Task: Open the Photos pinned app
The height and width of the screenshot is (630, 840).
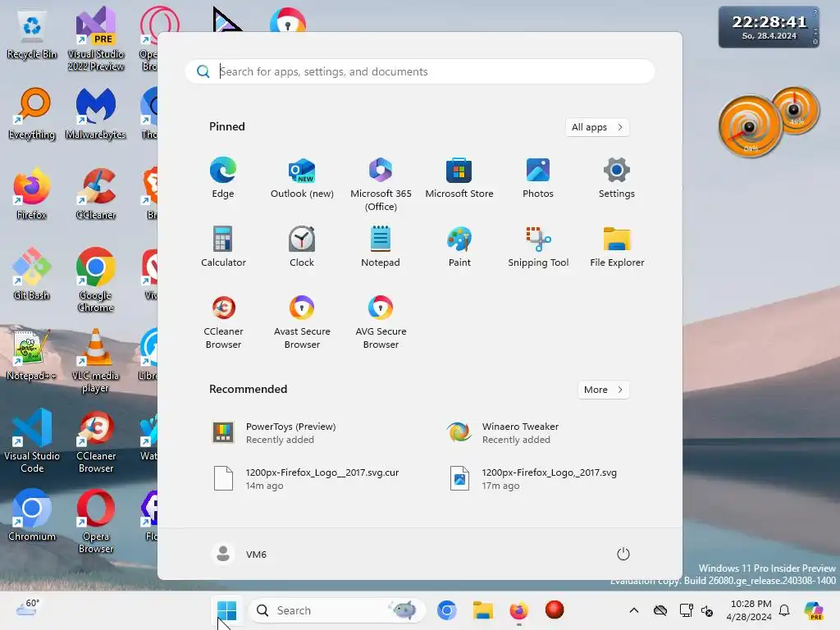Action: [538, 178]
